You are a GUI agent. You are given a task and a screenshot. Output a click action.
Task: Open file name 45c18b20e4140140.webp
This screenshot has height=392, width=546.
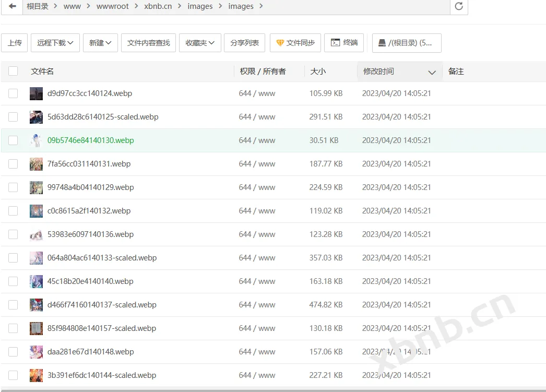pos(90,281)
